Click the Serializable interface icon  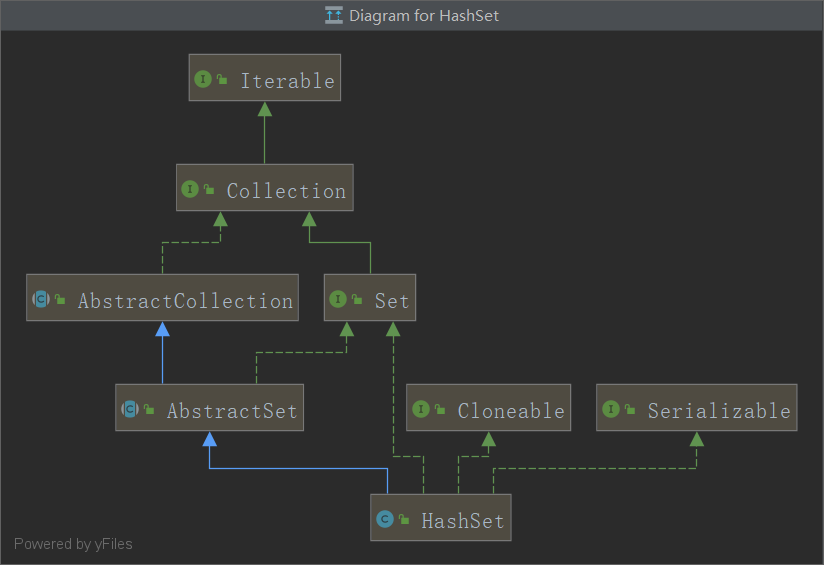611,409
